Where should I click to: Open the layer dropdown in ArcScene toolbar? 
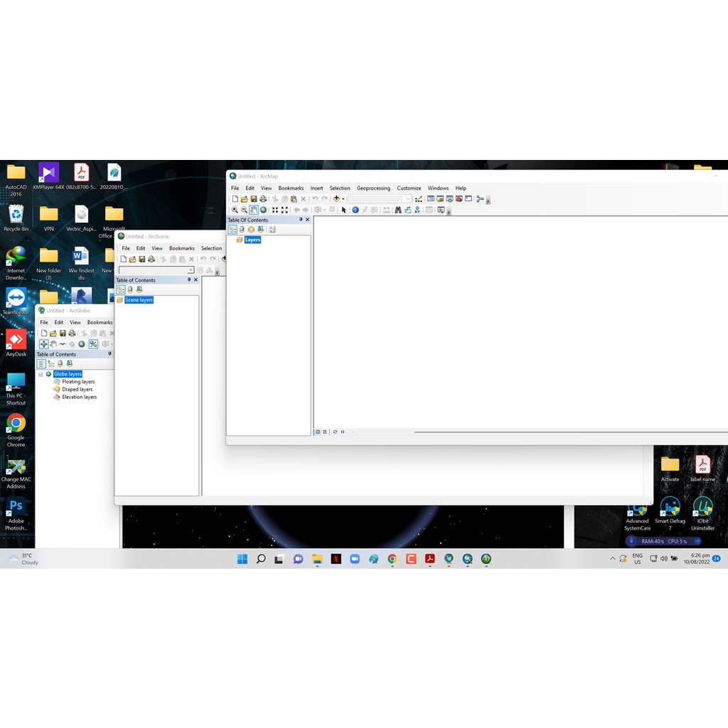pos(191,270)
